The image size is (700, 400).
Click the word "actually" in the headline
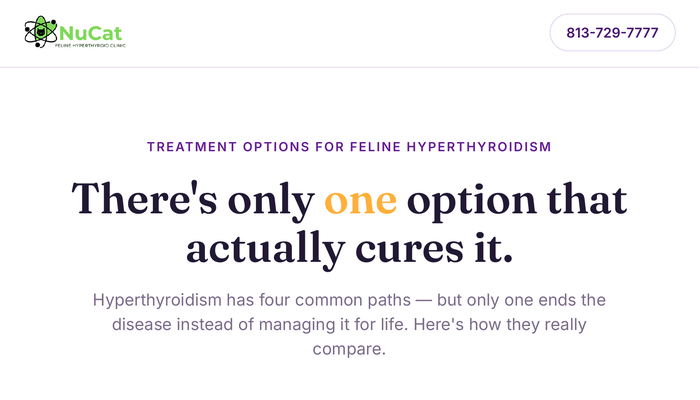tap(266, 250)
